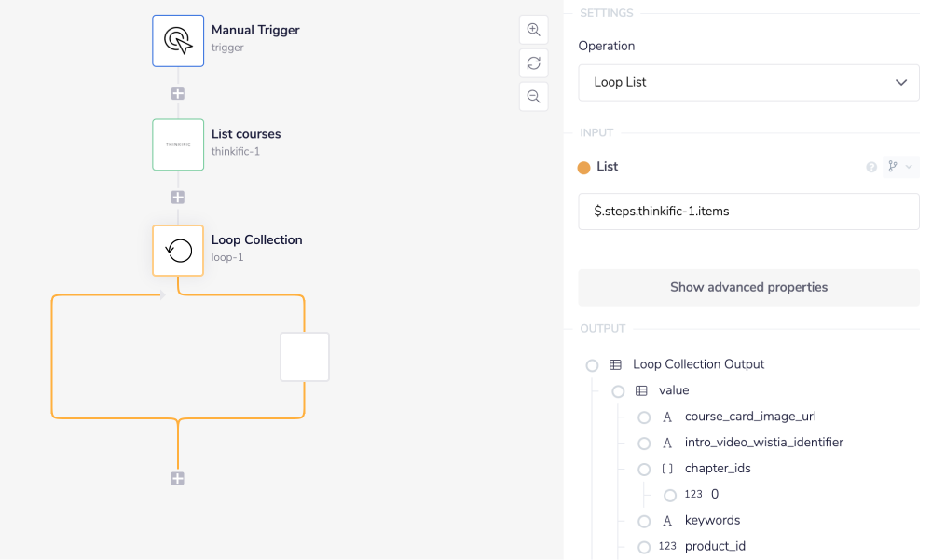Add step between trigger and List courses

(x=178, y=93)
